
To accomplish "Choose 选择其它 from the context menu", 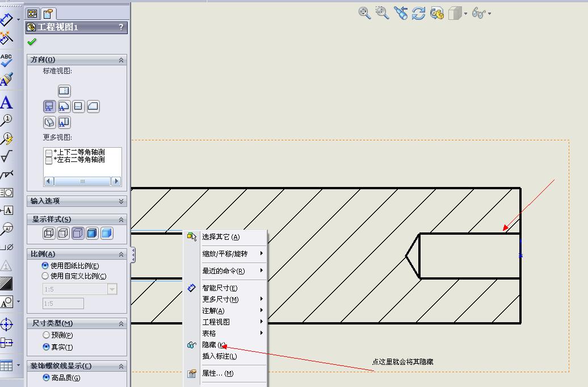I will coord(225,236).
